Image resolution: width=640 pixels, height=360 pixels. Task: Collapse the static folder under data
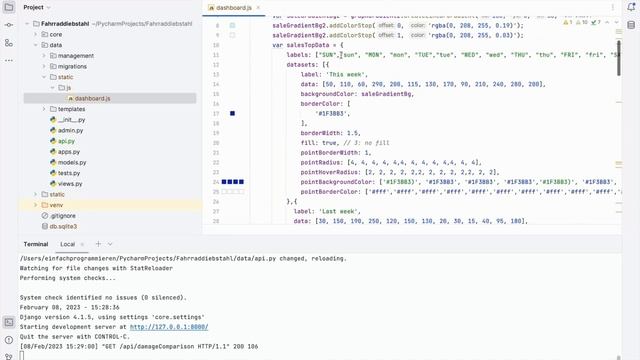44,77
